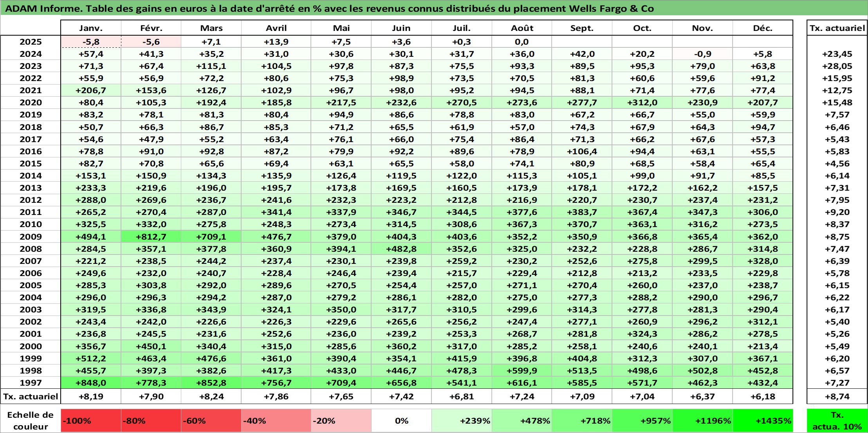
Task: Click the +383,7 cell in 2011
Action: pyautogui.click(x=582, y=212)
